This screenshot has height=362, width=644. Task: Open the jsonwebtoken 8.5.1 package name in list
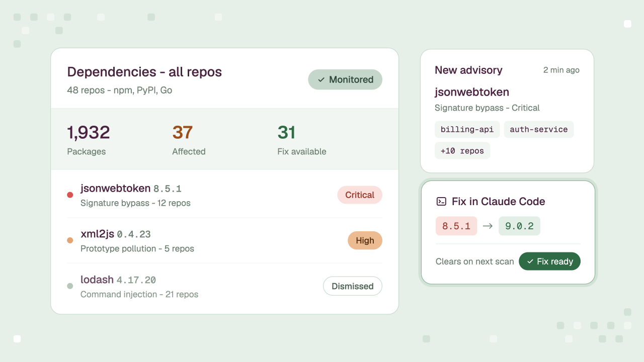pos(131,189)
